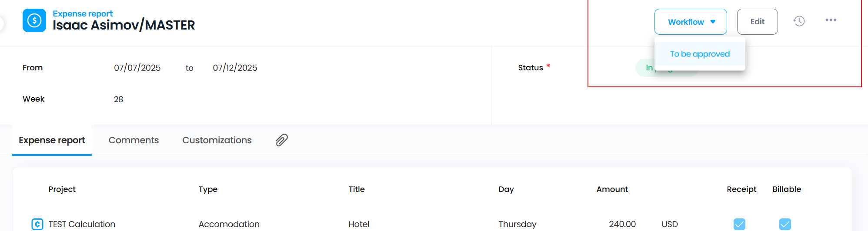Viewport: 868px width, 231px height.
Task: Click the end date 07/12/2025
Action: point(235,68)
